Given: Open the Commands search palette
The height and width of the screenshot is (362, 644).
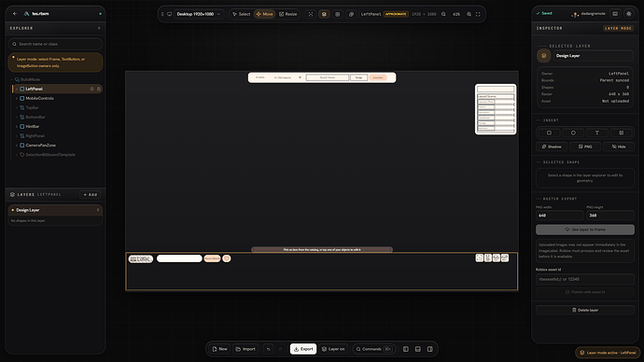Looking at the screenshot, I should (x=373, y=349).
